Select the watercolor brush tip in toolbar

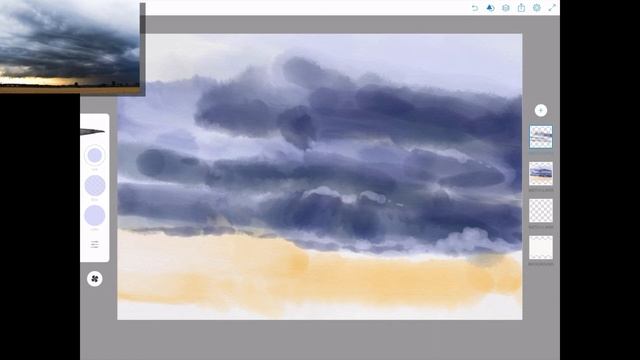pyautogui.click(x=92, y=131)
